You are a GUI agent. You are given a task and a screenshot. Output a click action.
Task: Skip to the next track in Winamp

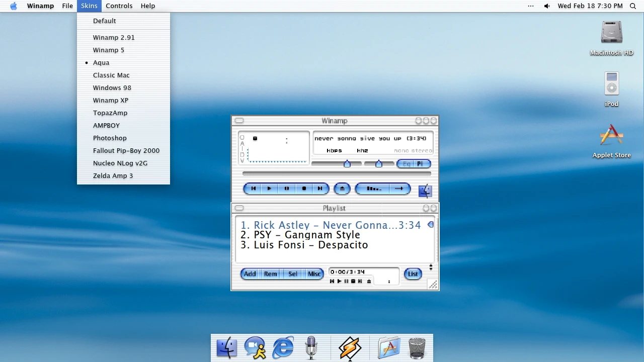coord(320,189)
